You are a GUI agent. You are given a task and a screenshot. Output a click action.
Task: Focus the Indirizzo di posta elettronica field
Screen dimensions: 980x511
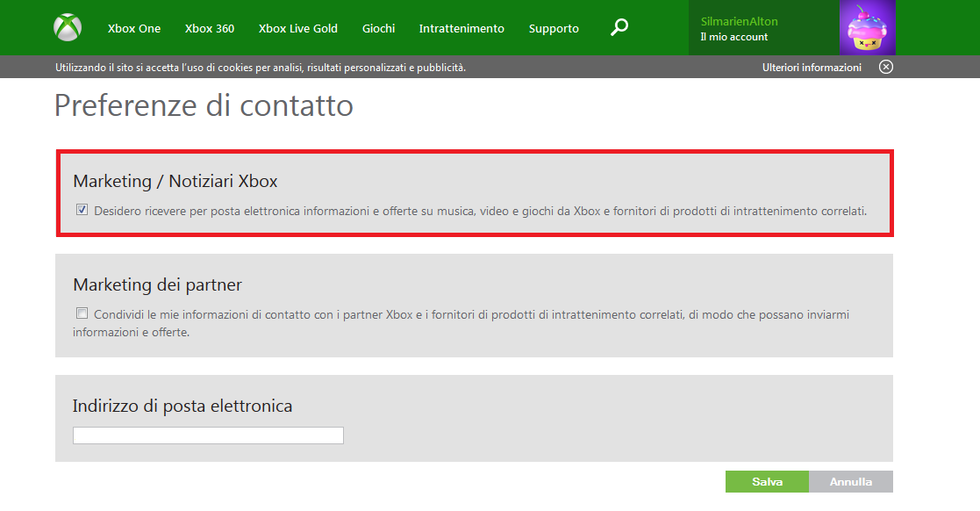click(x=208, y=435)
